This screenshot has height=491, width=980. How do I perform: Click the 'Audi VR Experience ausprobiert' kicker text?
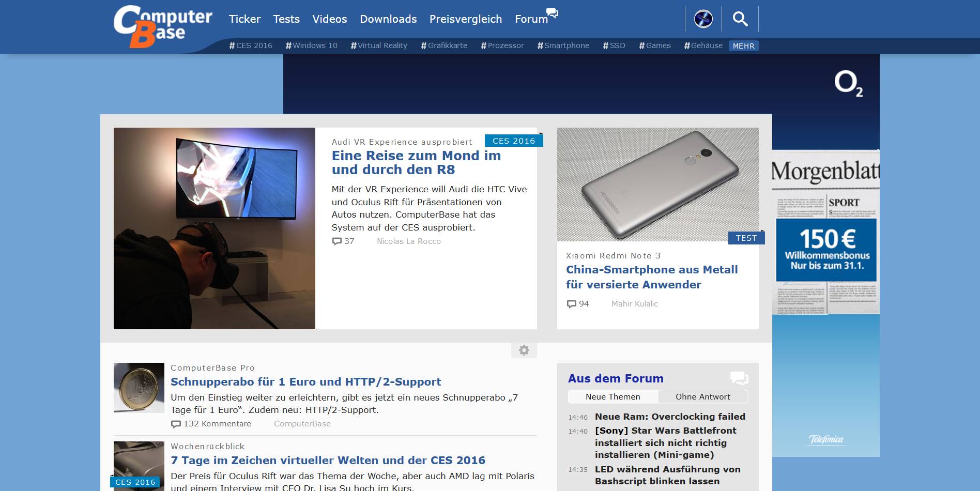(402, 142)
